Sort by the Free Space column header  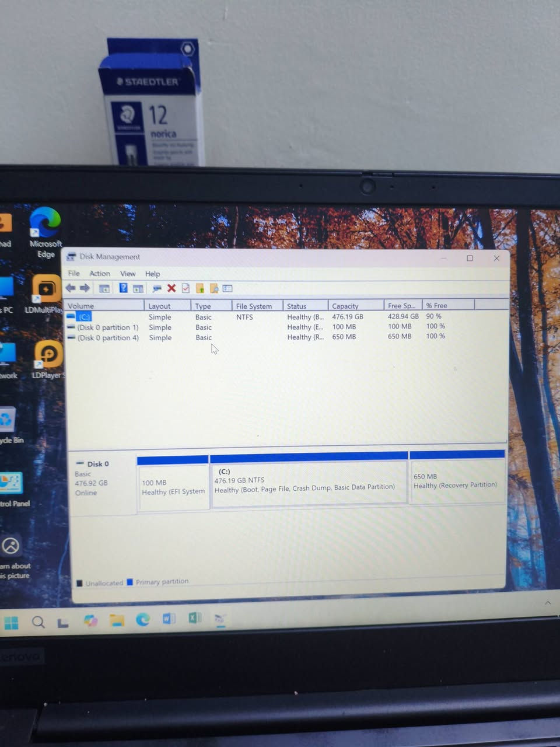[x=403, y=305]
